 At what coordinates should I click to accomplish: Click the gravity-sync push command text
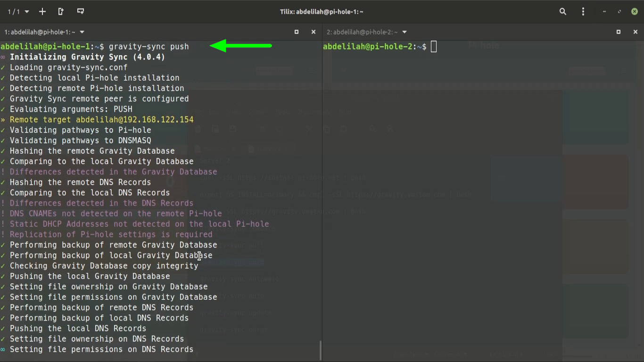tap(149, 47)
